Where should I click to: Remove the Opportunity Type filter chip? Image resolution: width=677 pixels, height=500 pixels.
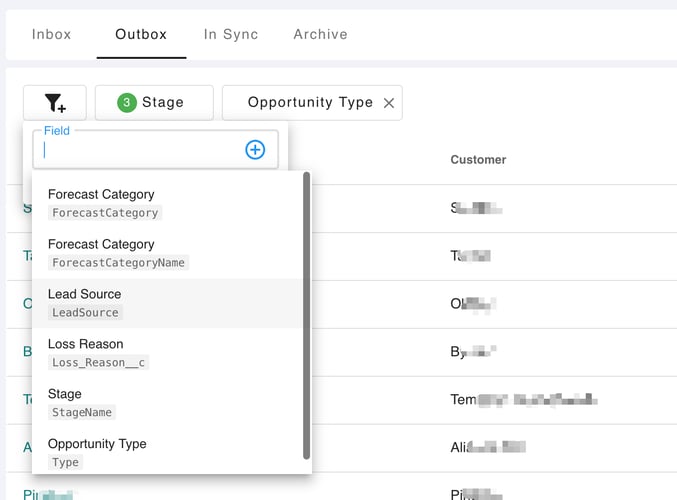pyautogui.click(x=389, y=103)
